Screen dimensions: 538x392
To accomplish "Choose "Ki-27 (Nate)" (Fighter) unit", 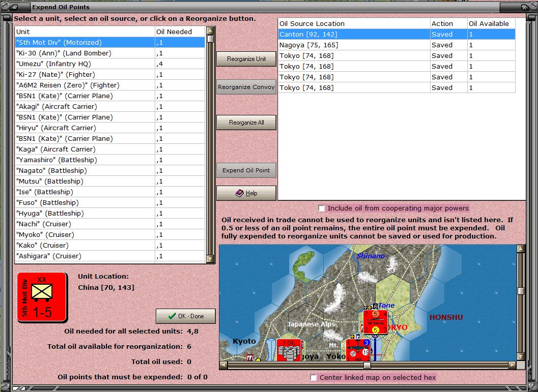I will click(x=110, y=74).
